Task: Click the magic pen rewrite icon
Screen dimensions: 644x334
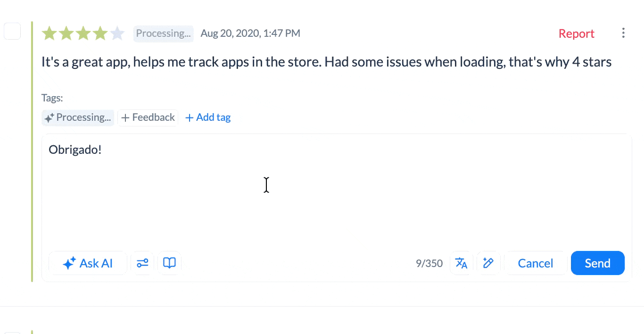Action: [x=488, y=263]
